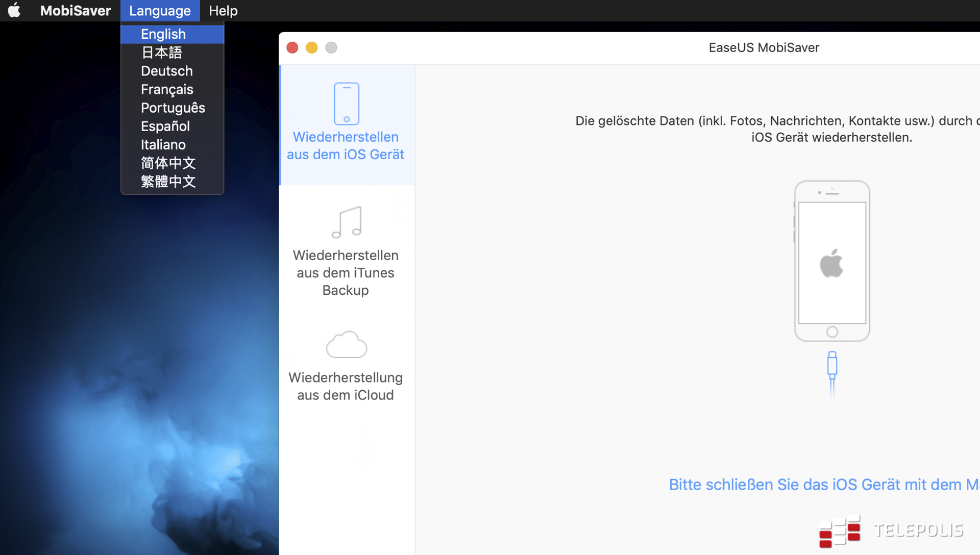Open the Help menu

(223, 11)
